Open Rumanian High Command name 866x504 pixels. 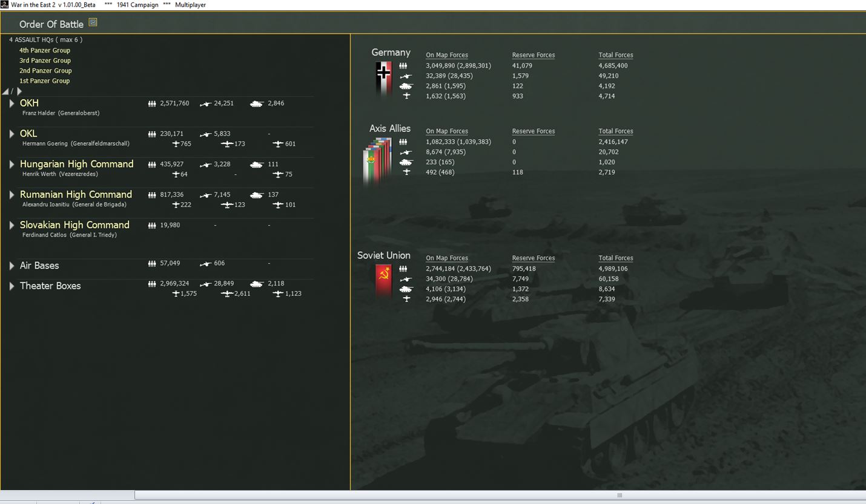point(76,194)
